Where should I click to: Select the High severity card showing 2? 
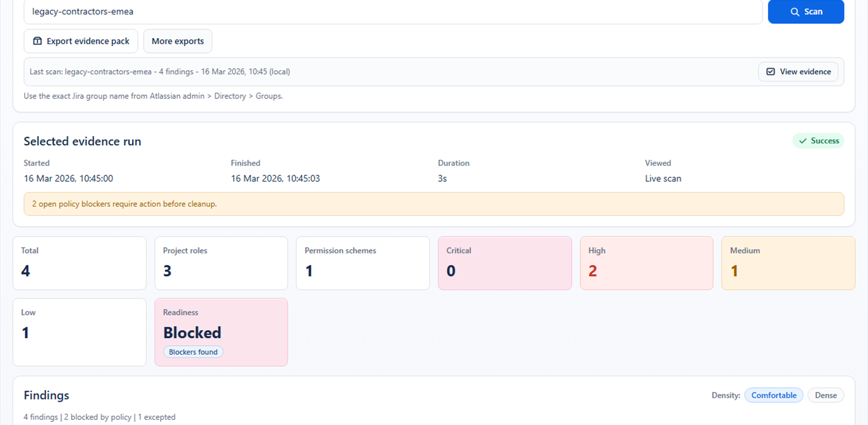(x=646, y=263)
